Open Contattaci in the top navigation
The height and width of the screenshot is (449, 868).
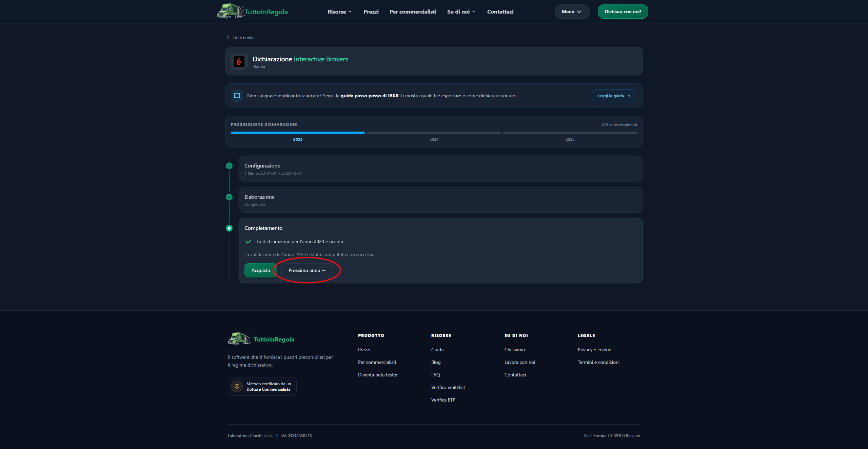coord(500,12)
